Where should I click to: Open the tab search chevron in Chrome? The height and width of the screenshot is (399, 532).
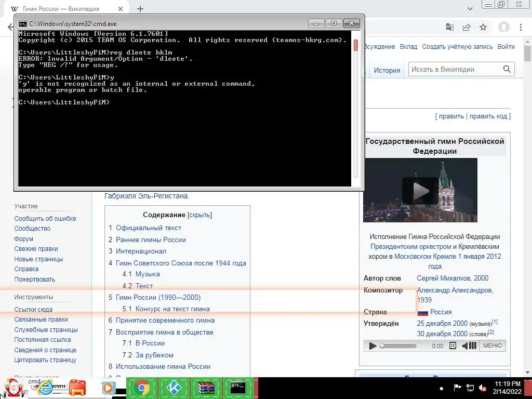(x=470, y=9)
